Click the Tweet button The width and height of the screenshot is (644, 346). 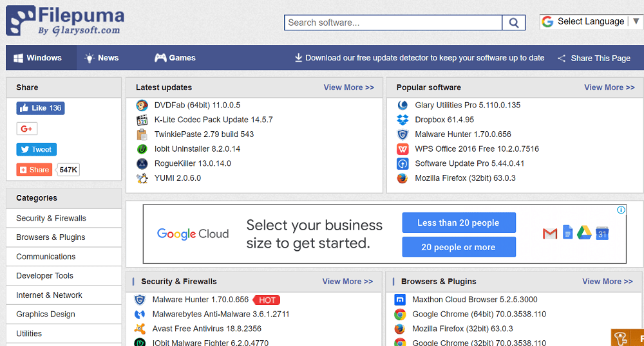(x=37, y=150)
